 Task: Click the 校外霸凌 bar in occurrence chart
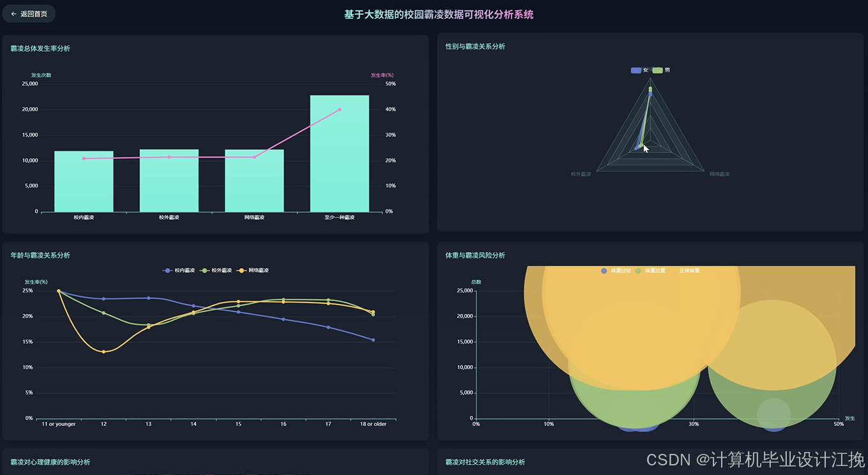pyautogui.click(x=169, y=181)
